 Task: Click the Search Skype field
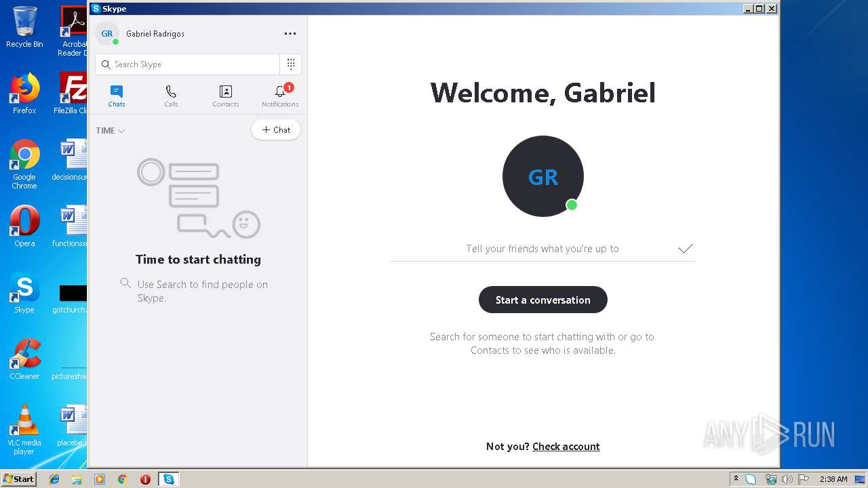[188, 64]
